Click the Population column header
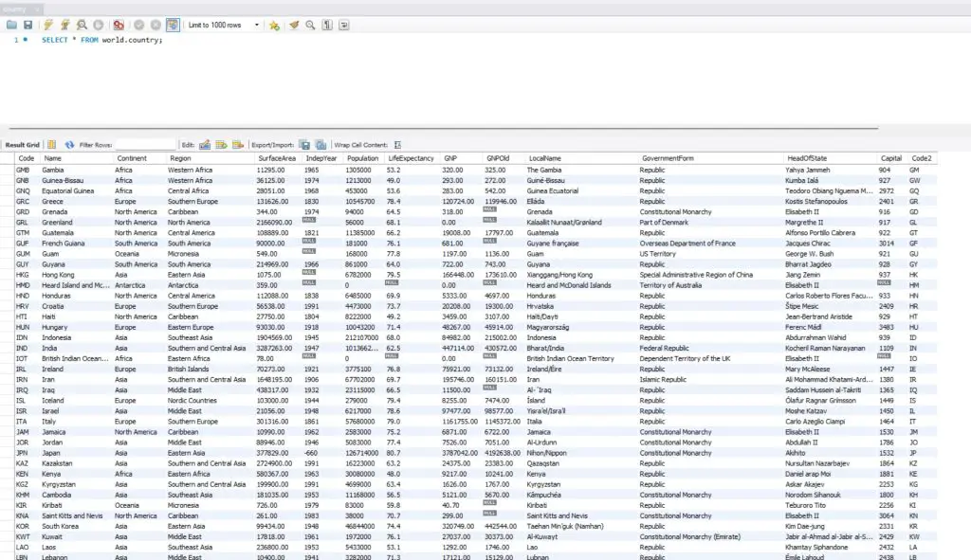 (362, 158)
